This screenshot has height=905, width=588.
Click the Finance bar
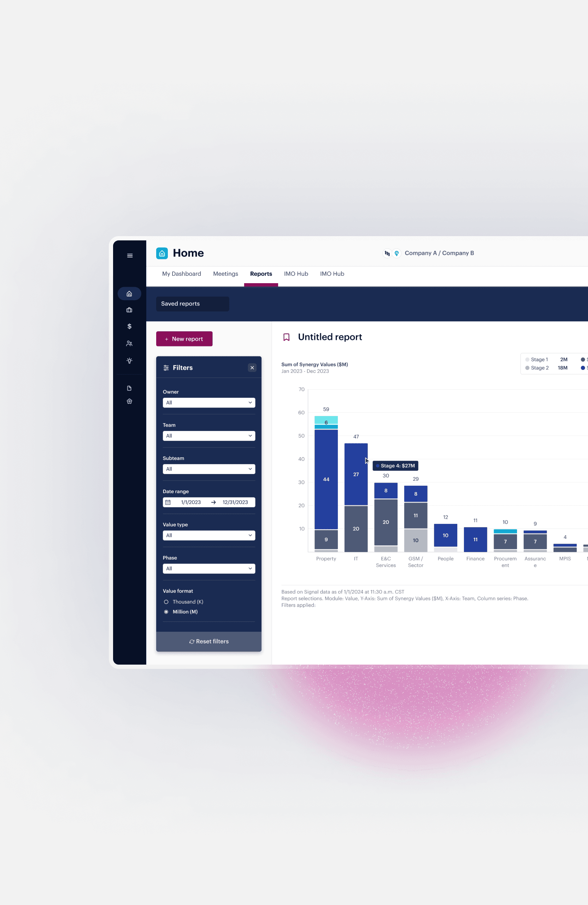(x=476, y=539)
